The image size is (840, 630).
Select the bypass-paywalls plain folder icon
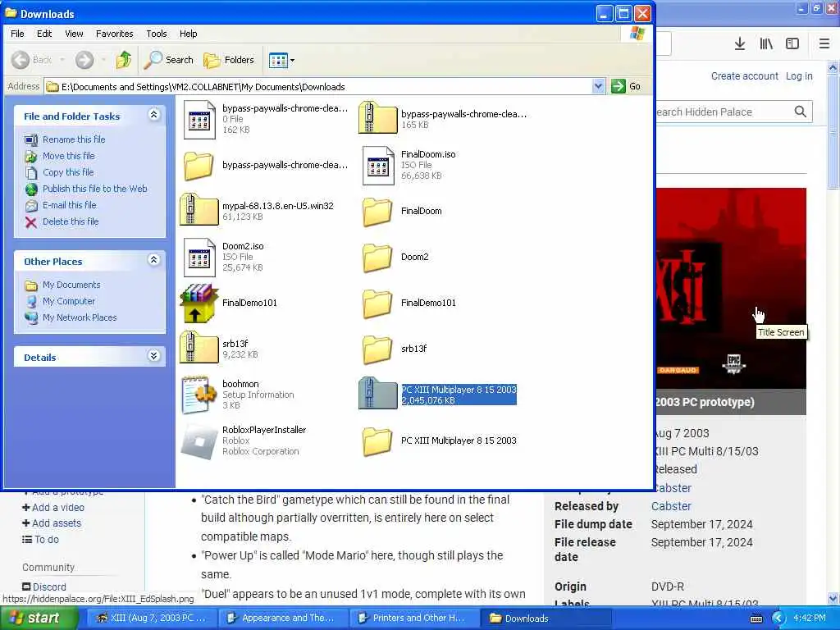click(x=199, y=166)
